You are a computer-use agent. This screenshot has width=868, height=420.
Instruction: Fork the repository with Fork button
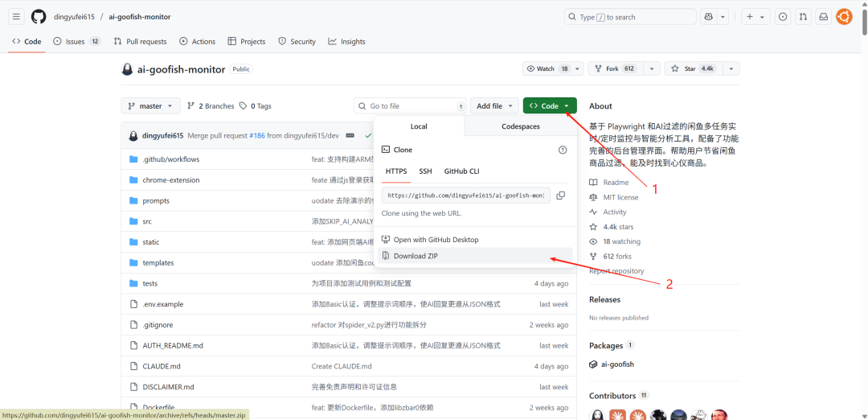click(616, 68)
